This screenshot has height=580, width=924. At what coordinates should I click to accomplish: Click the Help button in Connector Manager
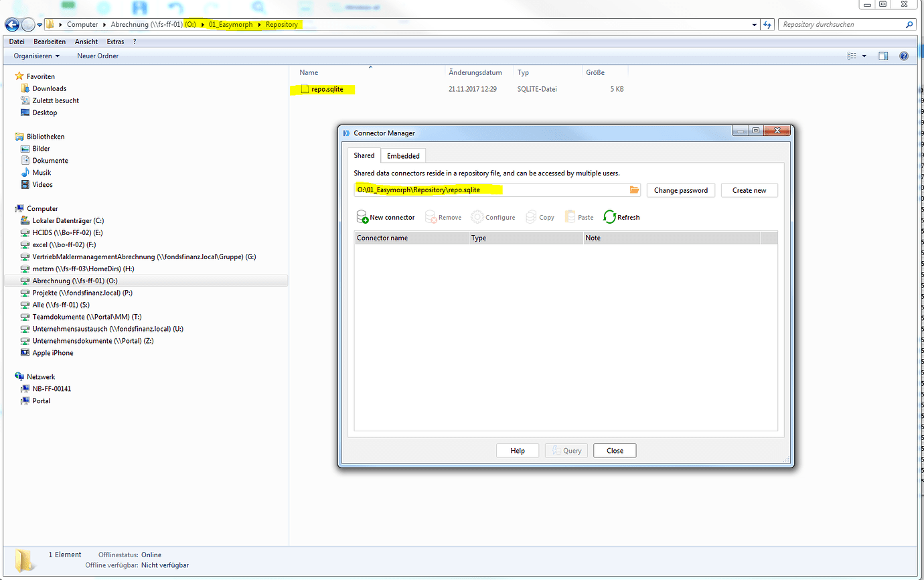click(x=518, y=451)
